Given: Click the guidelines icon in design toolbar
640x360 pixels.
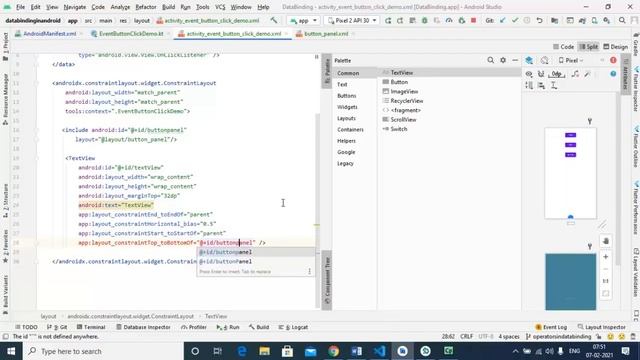Looking at the screenshot, I should (x=554, y=86).
